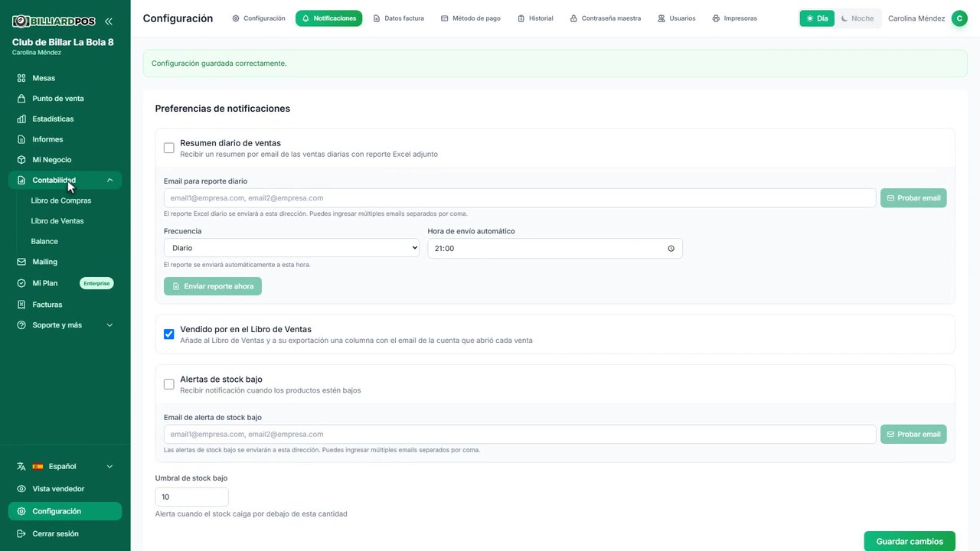Open Libro de Compras
980x551 pixels.
pyautogui.click(x=61, y=201)
